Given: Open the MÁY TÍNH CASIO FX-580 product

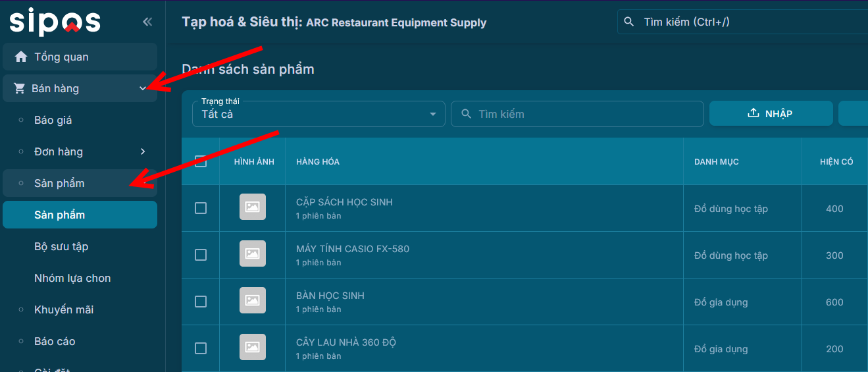Looking at the screenshot, I should [x=353, y=249].
